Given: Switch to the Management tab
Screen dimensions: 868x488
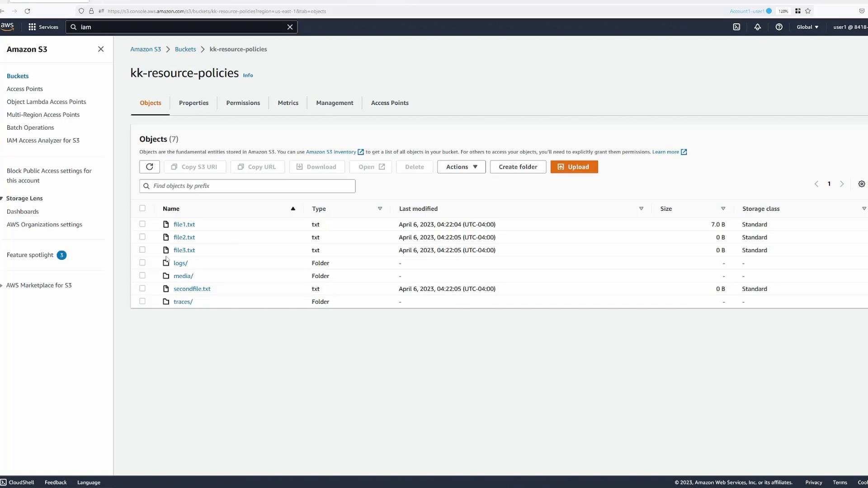Looking at the screenshot, I should click(x=335, y=103).
